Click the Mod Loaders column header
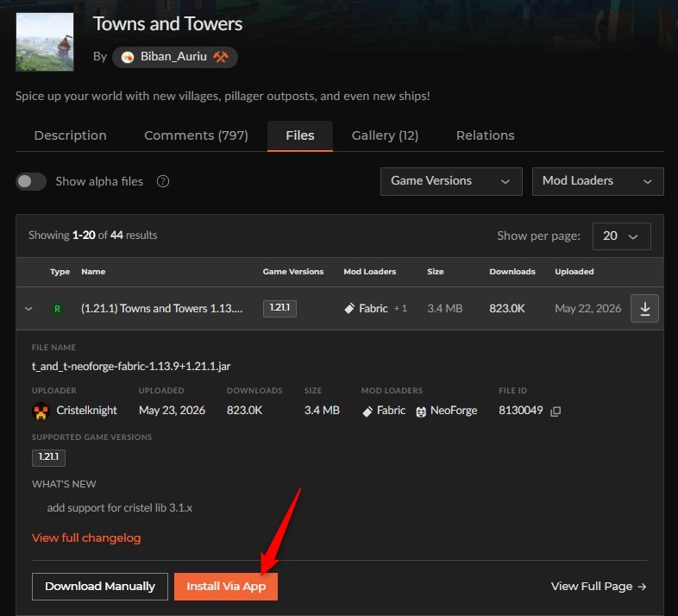 click(370, 272)
